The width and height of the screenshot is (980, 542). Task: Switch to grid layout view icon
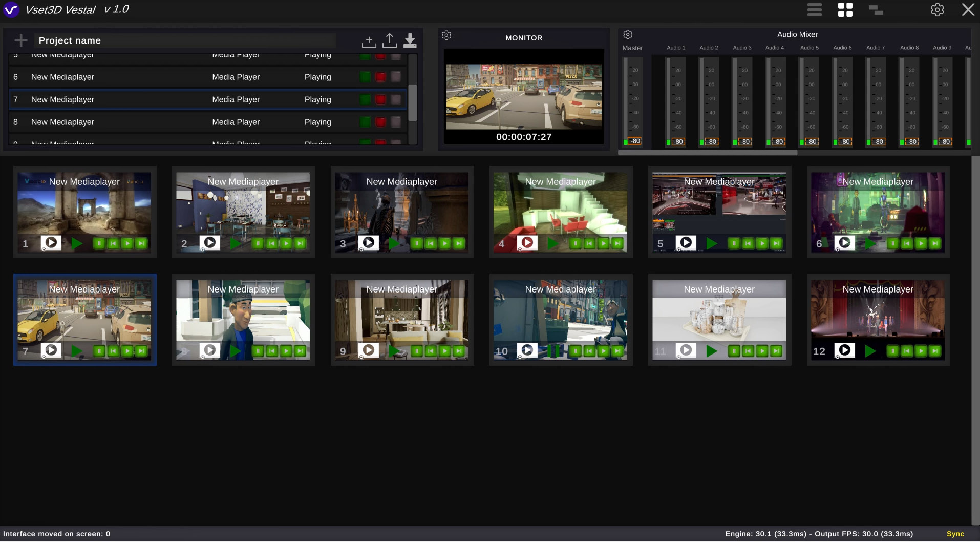(x=845, y=10)
